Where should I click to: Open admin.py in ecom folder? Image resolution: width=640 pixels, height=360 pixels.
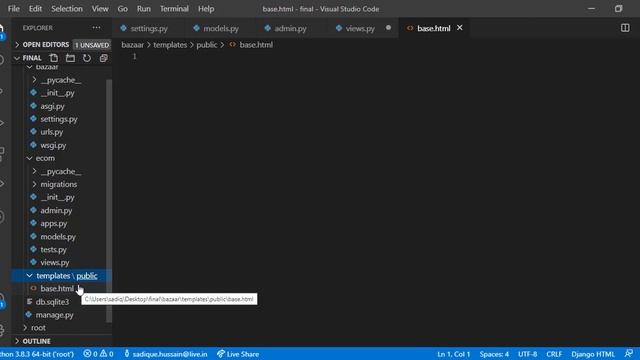pyautogui.click(x=56, y=211)
